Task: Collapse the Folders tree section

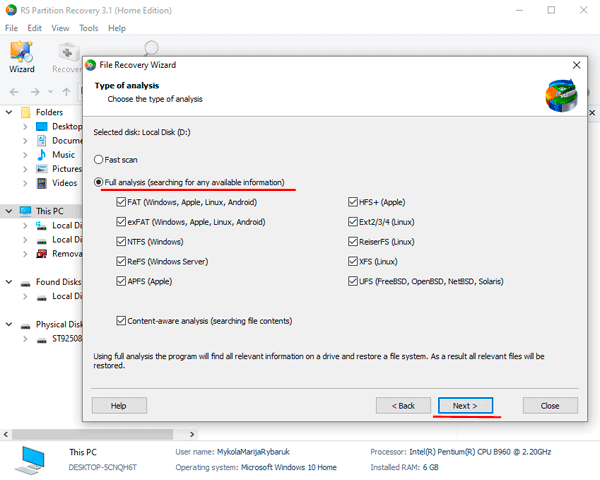Action: (x=9, y=112)
